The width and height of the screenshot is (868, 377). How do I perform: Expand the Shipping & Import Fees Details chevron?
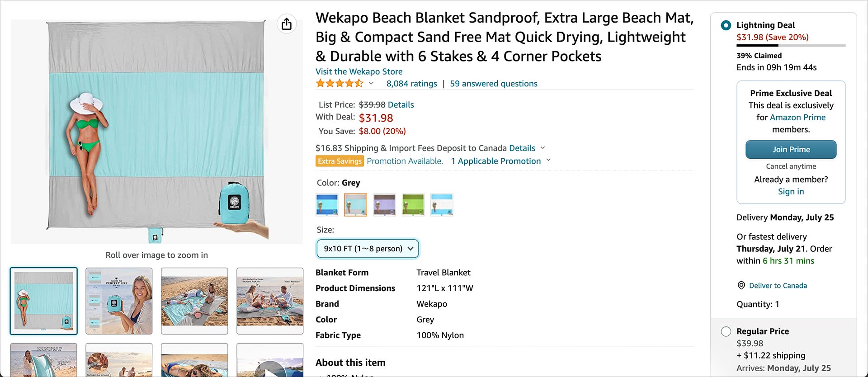pyautogui.click(x=542, y=148)
